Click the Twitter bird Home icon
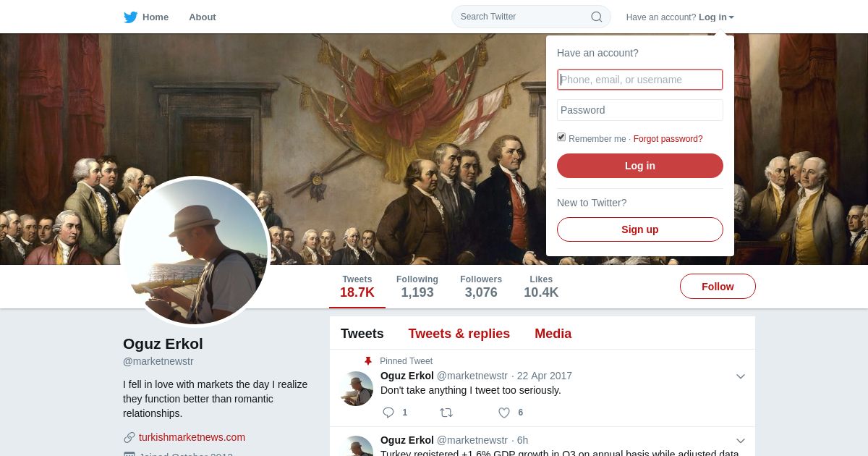 point(130,17)
